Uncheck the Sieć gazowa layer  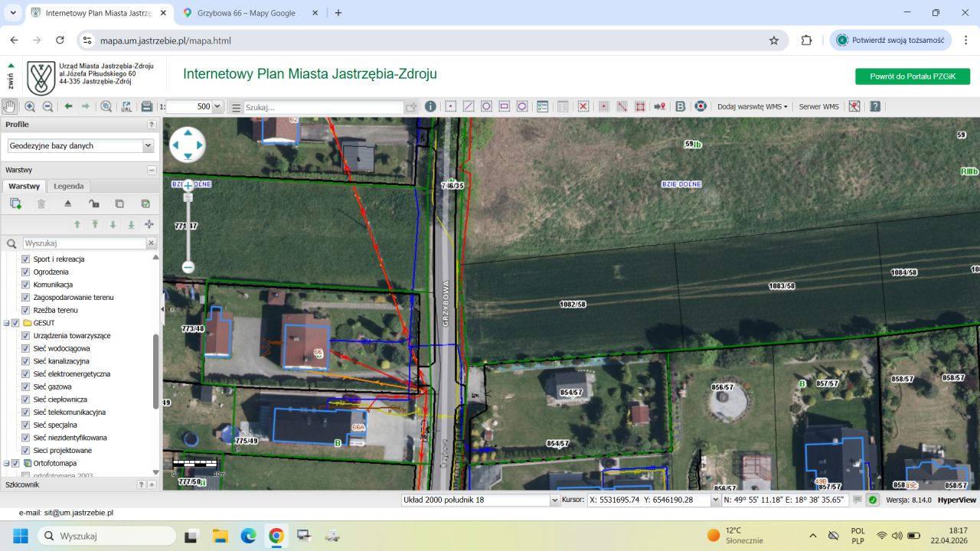point(25,386)
